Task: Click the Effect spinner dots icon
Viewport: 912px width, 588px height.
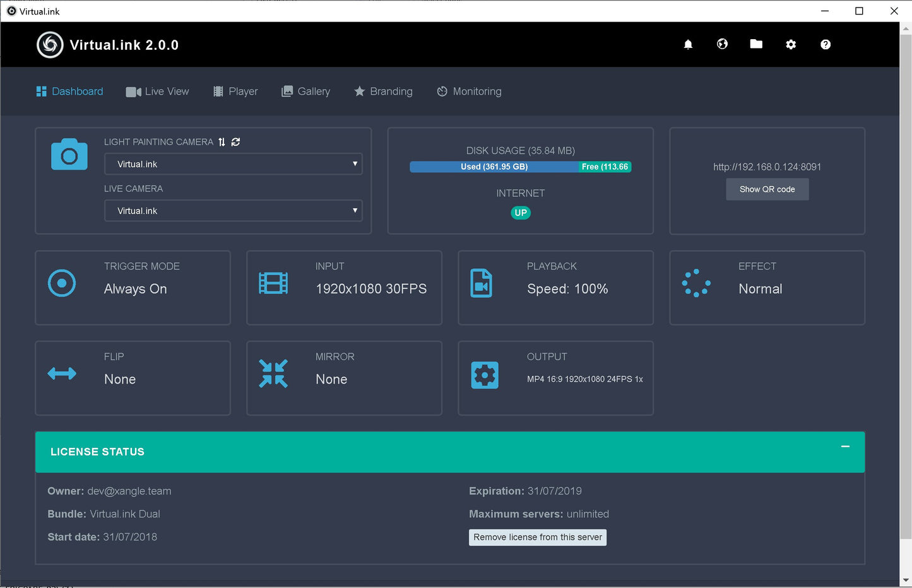Action: [696, 283]
